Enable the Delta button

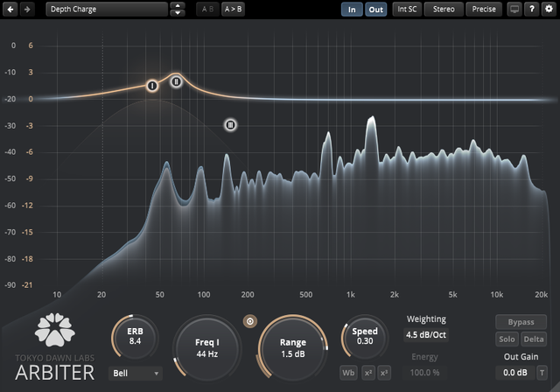(534, 339)
